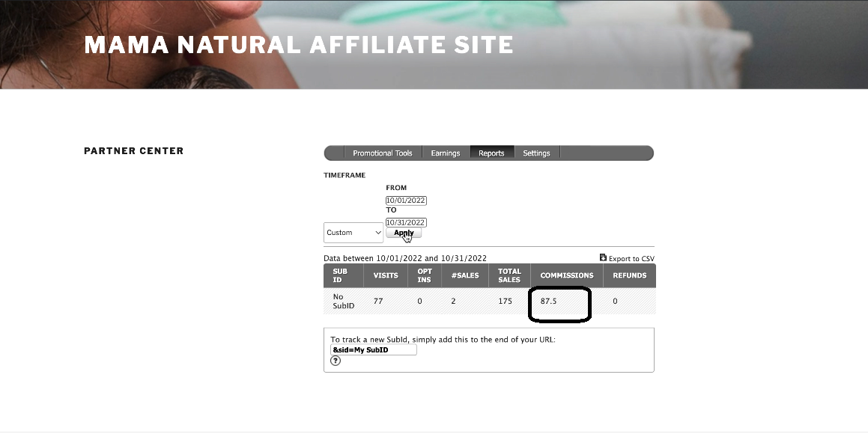Screen dimensions: 868x434
Task: Select the Reports tab
Action: (x=491, y=153)
